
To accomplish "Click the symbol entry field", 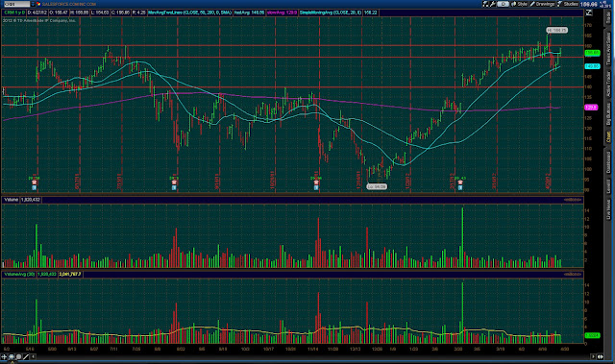I will point(16,4).
